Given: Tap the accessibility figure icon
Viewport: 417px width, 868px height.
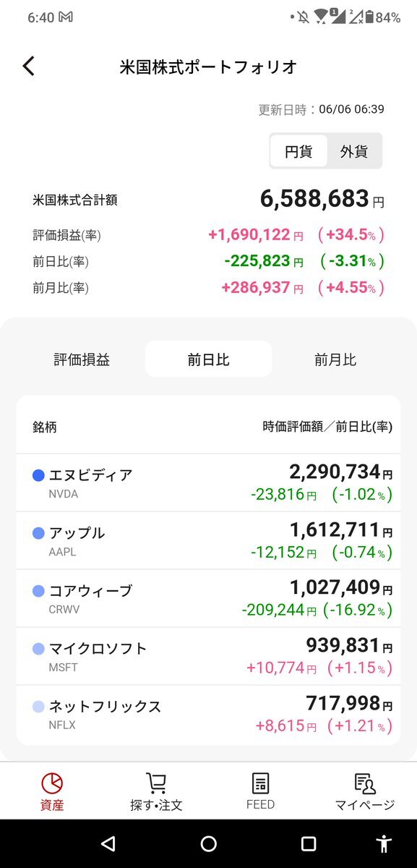Looking at the screenshot, I should (x=384, y=843).
